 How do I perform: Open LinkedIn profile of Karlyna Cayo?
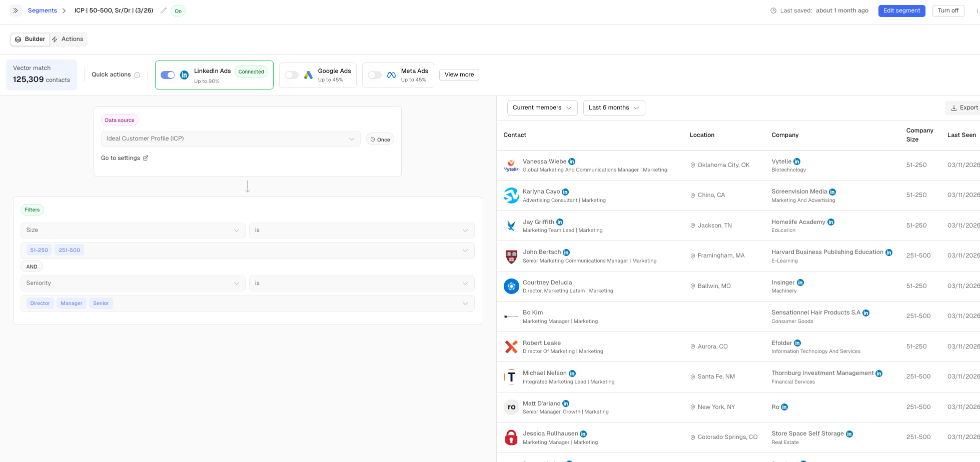[x=565, y=192]
